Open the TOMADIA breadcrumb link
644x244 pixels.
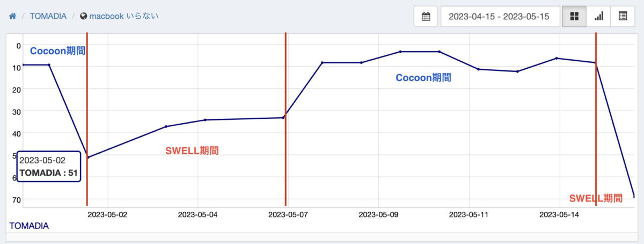pos(48,16)
